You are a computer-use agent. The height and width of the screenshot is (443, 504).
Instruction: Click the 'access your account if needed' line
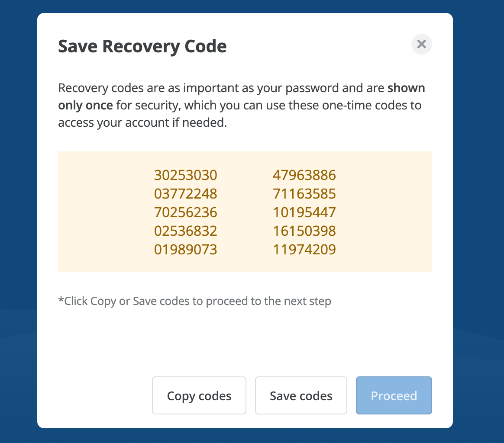coord(142,123)
